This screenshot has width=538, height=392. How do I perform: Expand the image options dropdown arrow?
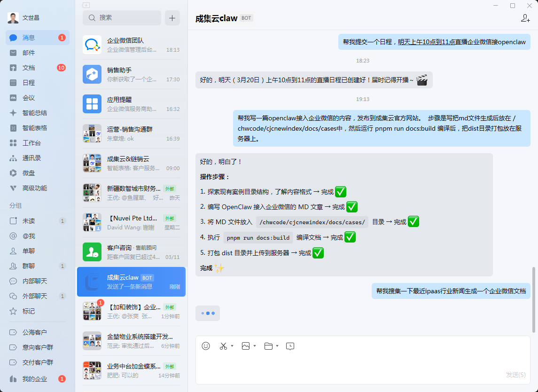pyautogui.click(x=255, y=346)
